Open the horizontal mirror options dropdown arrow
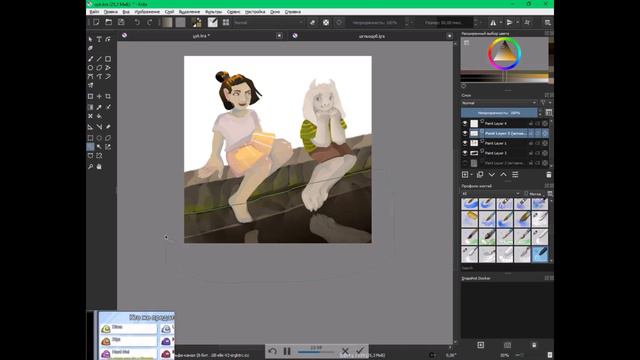Screen dimensions: 640x360 [500, 22]
